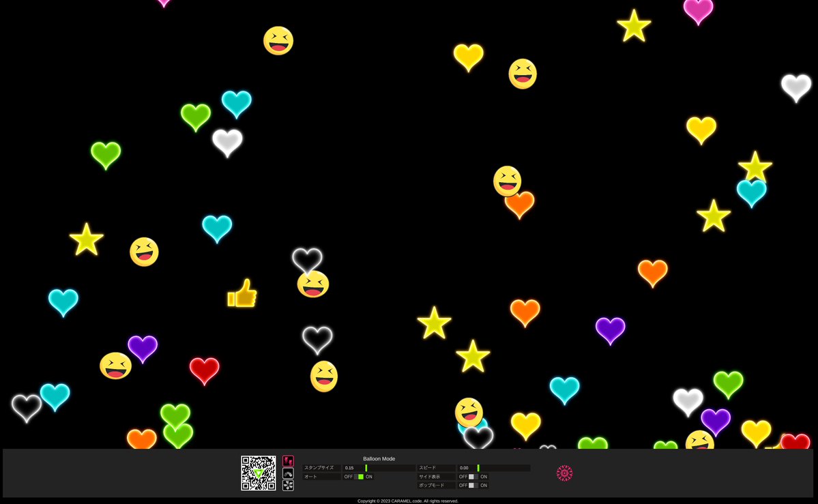Click the Balloon Mode title text

click(x=379, y=458)
